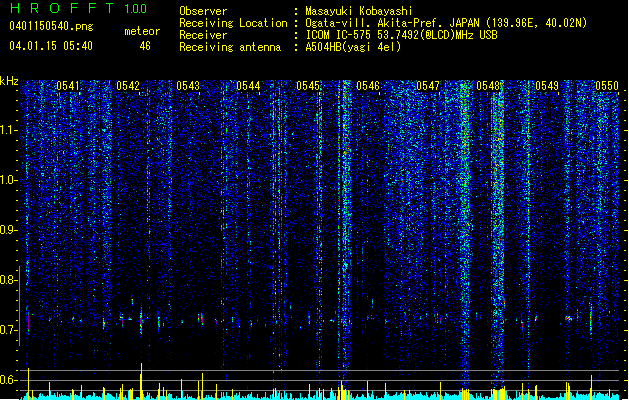Click the Ogata-vill. Akita-Pref. JAPAN location text
Viewport: 629px width, 400px height.
pyautogui.click(x=446, y=23)
